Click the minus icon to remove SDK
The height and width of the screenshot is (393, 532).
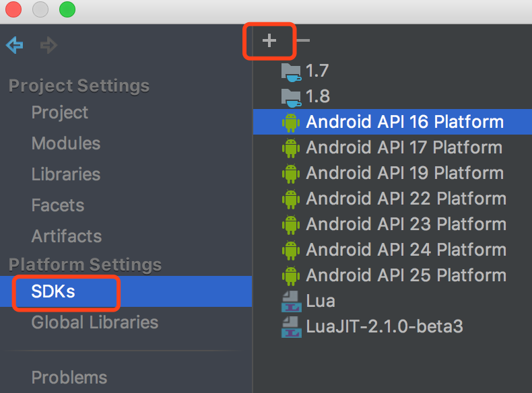click(x=303, y=41)
